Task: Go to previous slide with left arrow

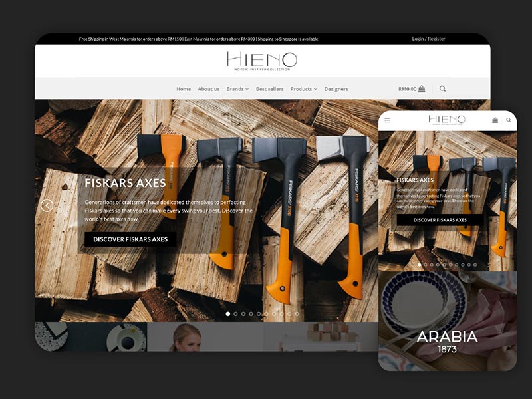Action: point(47,205)
